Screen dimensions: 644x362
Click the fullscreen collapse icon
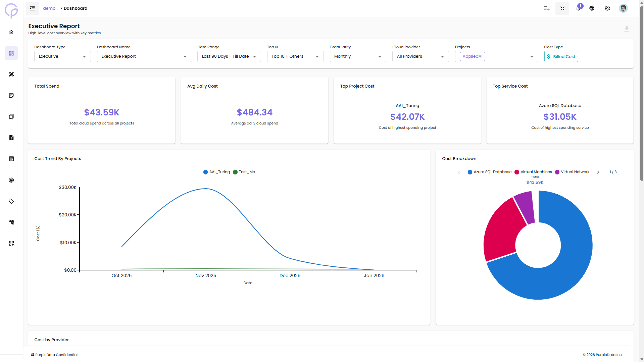(562, 8)
